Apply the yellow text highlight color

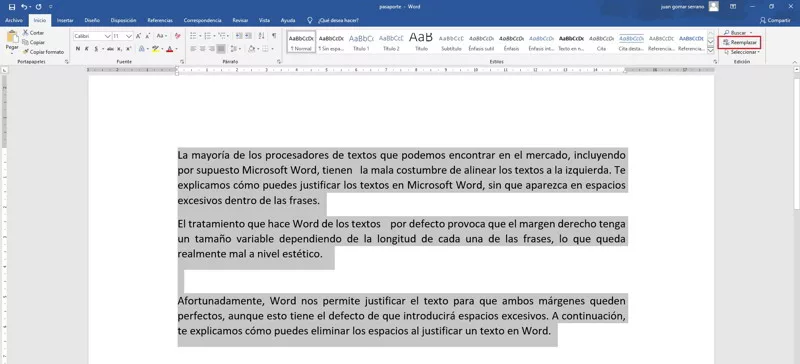click(x=155, y=49)
